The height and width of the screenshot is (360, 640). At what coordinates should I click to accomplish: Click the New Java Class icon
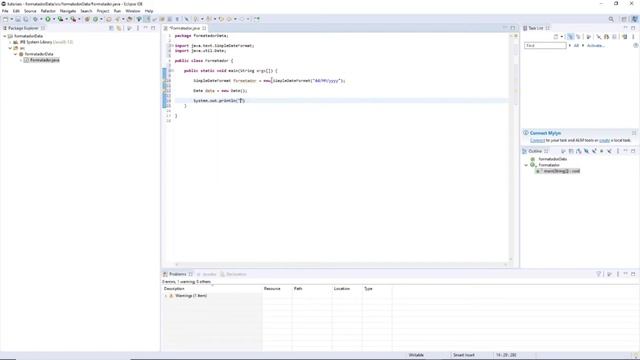[x=95, y=19]
